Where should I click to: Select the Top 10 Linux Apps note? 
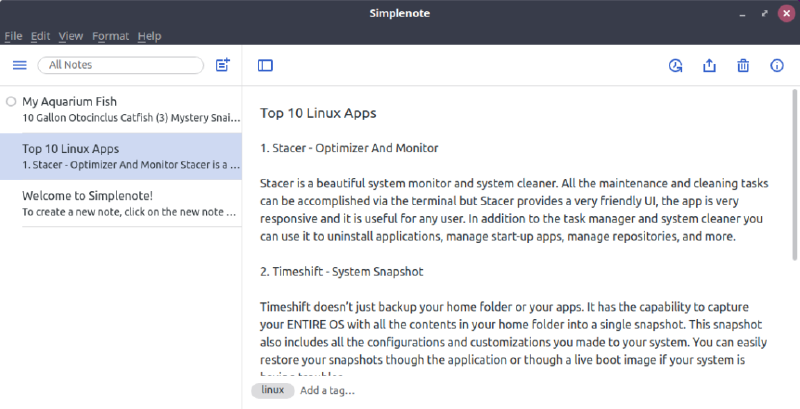click(125, 157)
